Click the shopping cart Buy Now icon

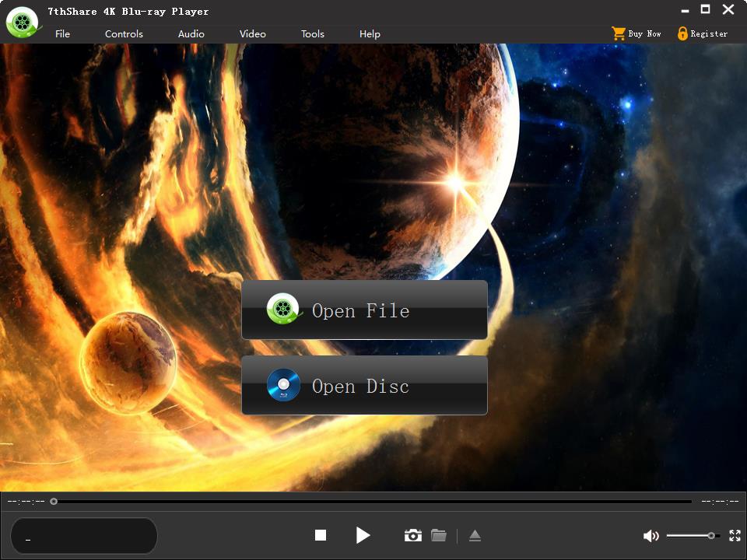[x=619, y=33]
